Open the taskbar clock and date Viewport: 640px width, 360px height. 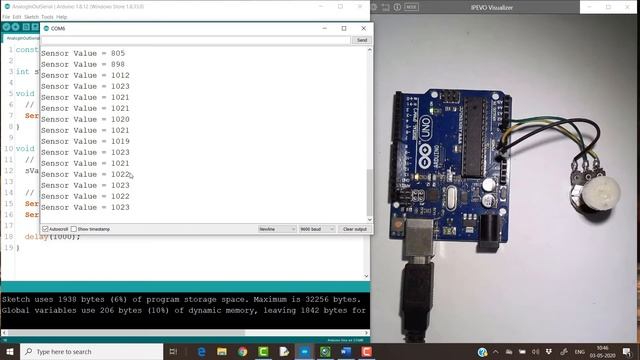click(602, 352)
